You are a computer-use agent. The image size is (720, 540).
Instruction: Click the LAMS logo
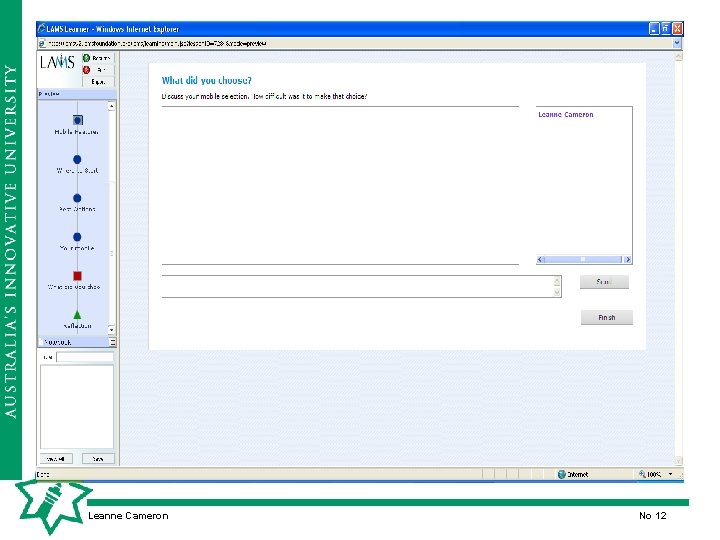(57, 62)
